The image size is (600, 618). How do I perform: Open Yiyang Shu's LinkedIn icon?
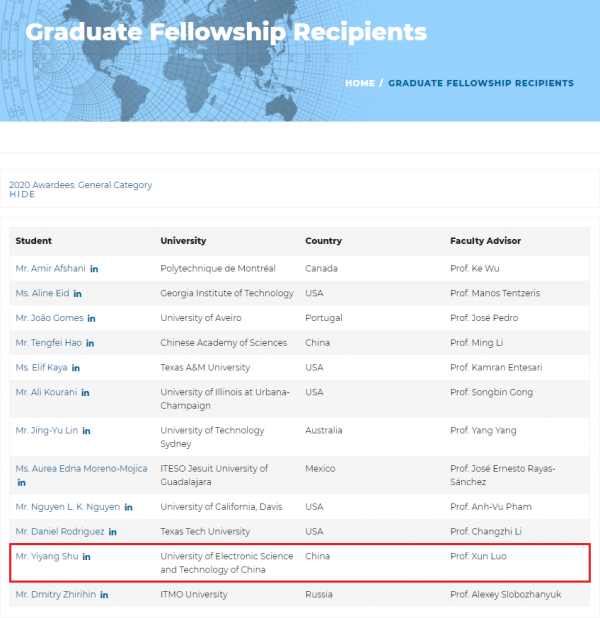tap(87, 557)
